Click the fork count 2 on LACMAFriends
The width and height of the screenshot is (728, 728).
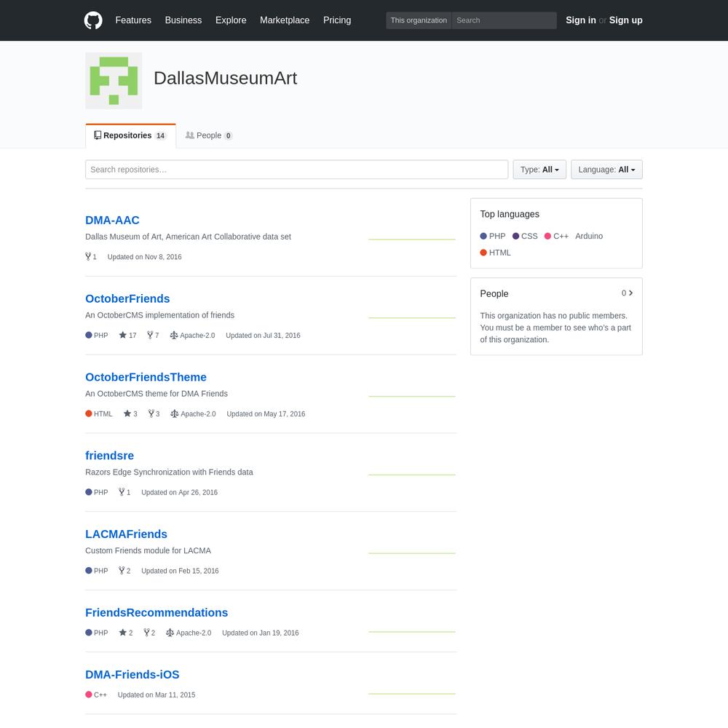[124, 571]
